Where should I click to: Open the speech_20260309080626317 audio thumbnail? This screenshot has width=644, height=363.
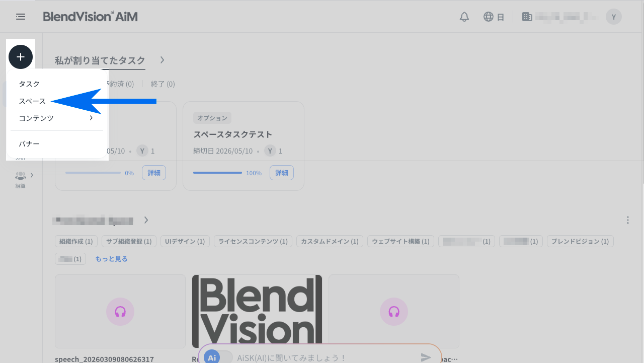coord(120,311)
